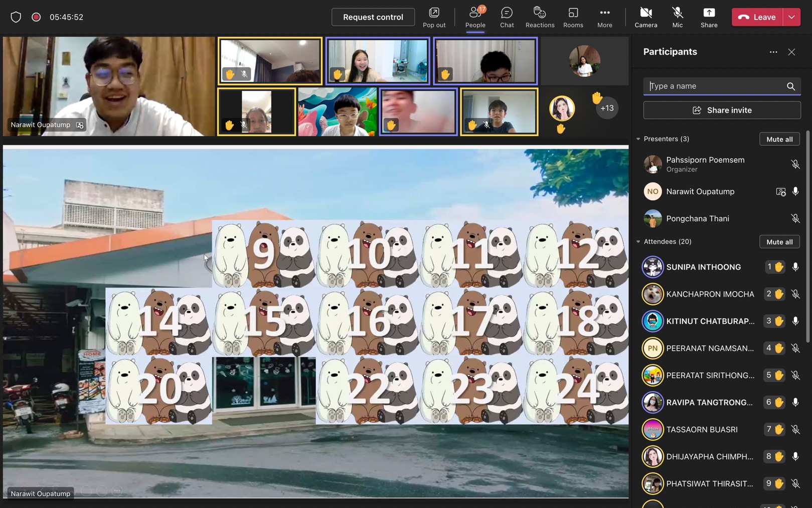Open the Chat panel
812x508 pixels.
tap(507, 17)
